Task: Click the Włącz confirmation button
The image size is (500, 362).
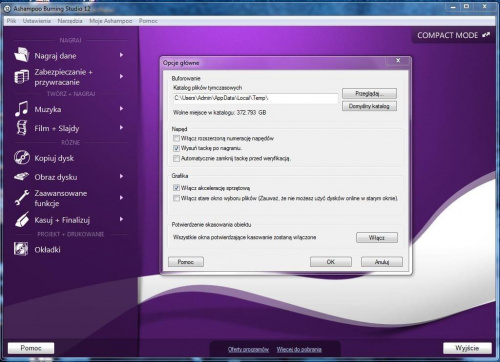Action: click(x=377, y=237)
